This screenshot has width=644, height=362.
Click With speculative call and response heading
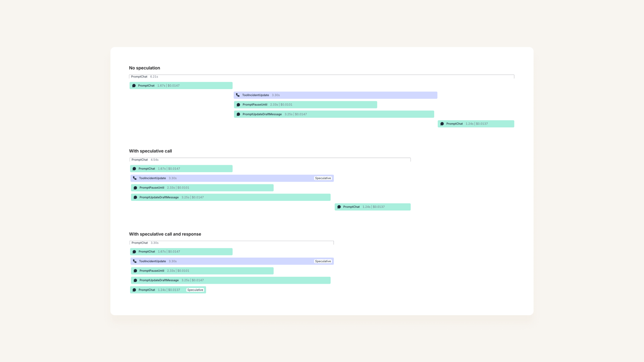[x=165, y=234]
